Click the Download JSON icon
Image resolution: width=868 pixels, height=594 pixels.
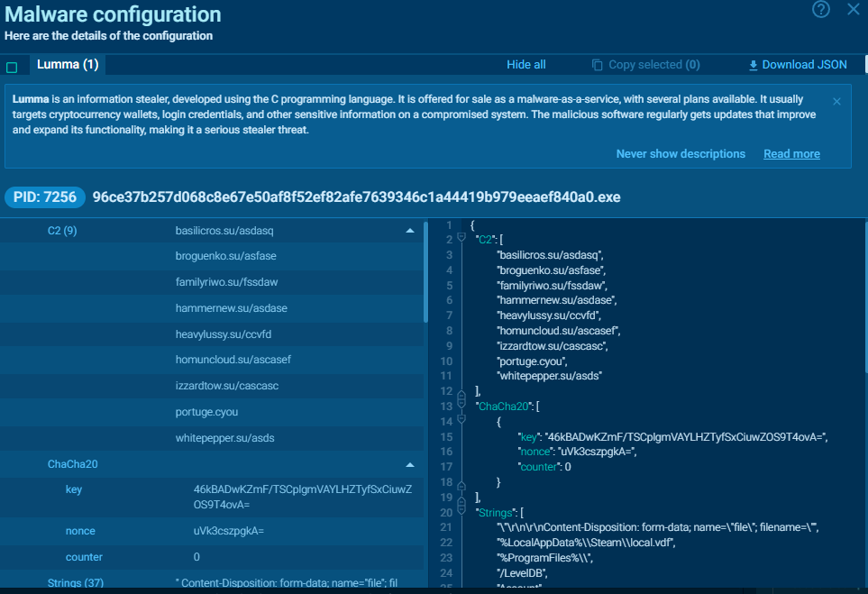pyautogui.click(x=754, y=65)
